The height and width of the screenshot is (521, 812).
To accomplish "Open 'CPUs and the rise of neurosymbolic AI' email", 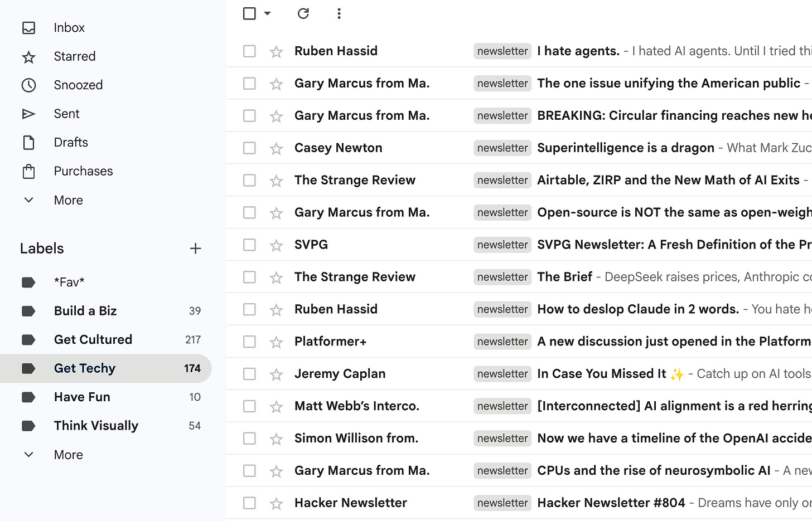I will tap(654, 471).
